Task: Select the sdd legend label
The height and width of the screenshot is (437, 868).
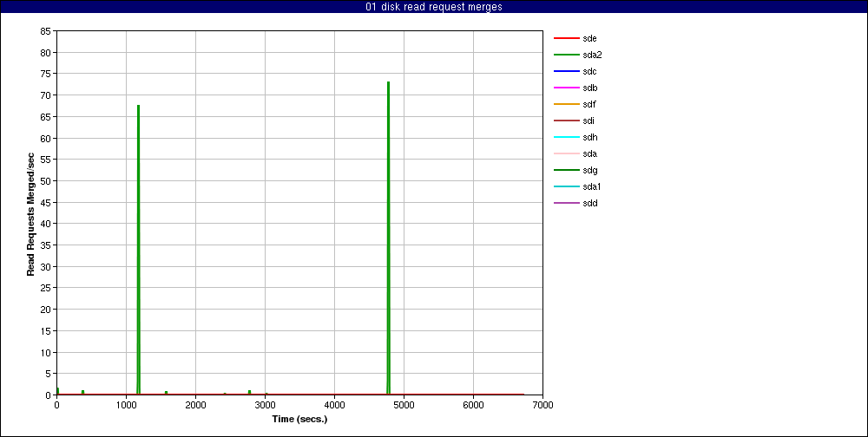Action: pyautogui.click(x=589, y=203)
